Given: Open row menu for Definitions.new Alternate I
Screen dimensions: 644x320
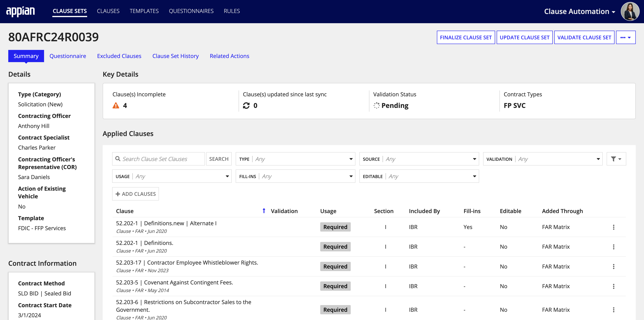Looking at the screenshot, I should click(x=614, y=227).
